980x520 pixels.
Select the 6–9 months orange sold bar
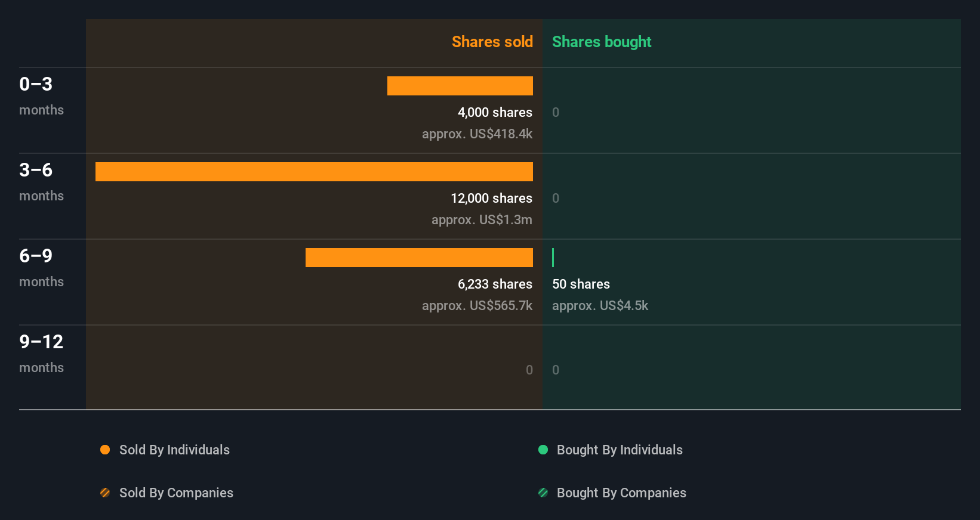[419, 258]
